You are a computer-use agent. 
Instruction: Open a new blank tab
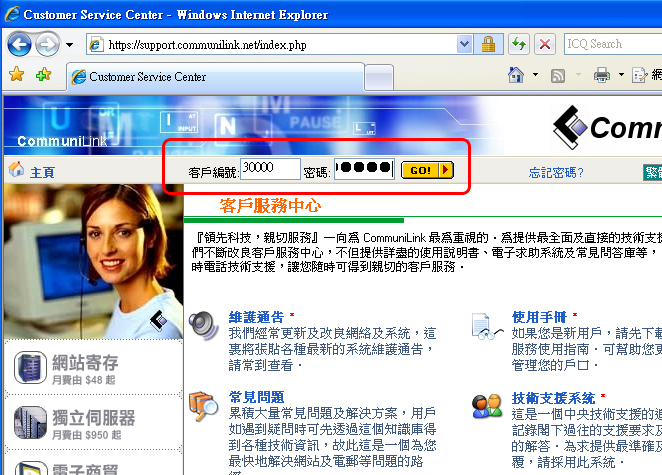point(379,78)
